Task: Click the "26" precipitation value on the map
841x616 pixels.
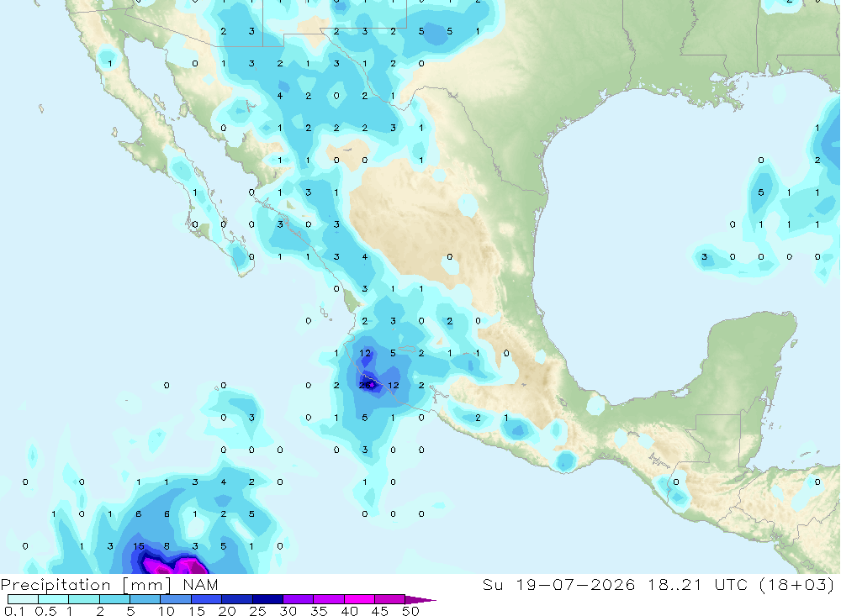Action: coord(365,385)
